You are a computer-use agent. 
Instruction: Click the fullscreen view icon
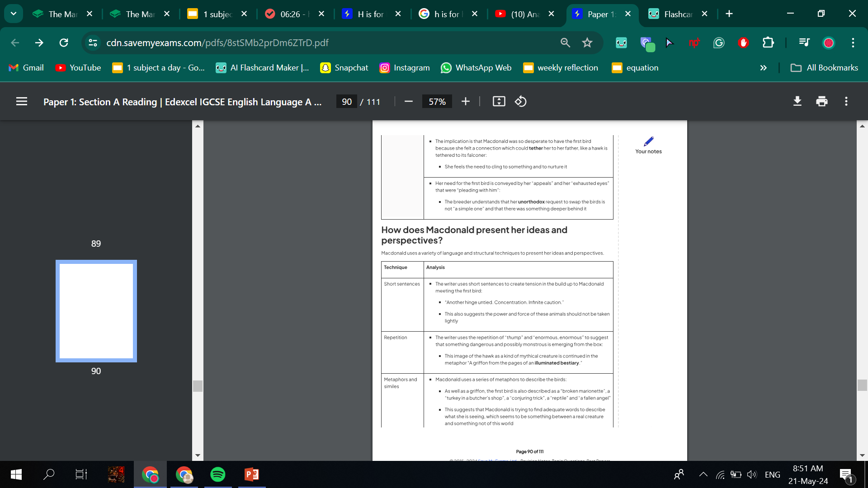pos(500,101)
